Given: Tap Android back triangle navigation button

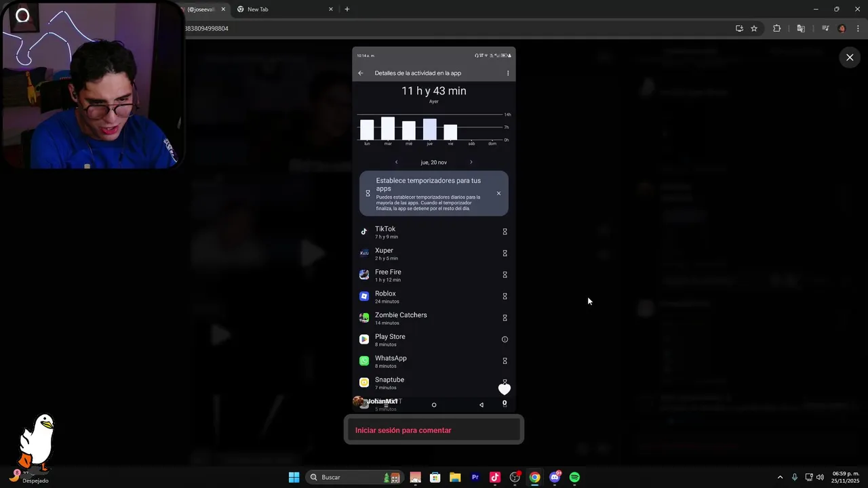Looking at the screenshot, I should 481,405.
